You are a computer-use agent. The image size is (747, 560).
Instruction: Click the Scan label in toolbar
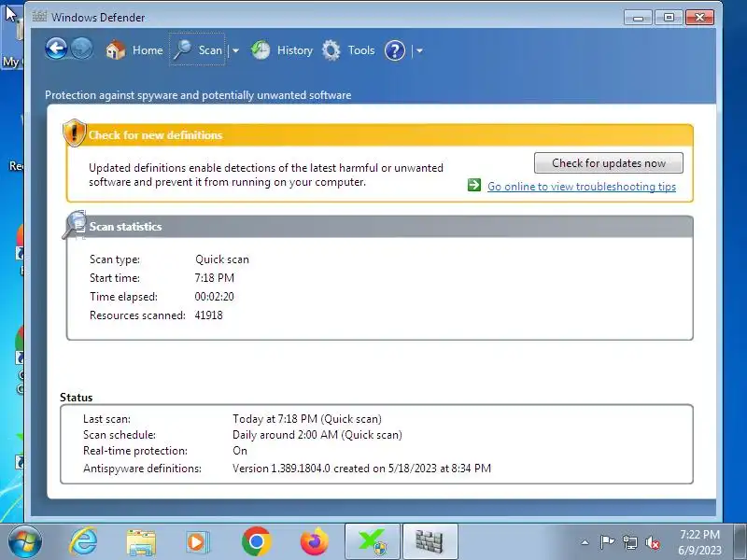pos(210,50)
